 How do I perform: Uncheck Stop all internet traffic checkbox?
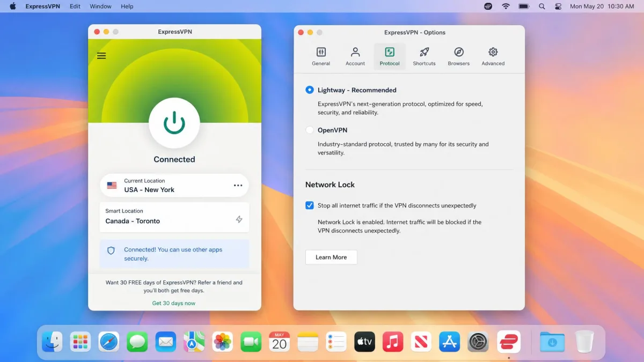tap(310, 205)
